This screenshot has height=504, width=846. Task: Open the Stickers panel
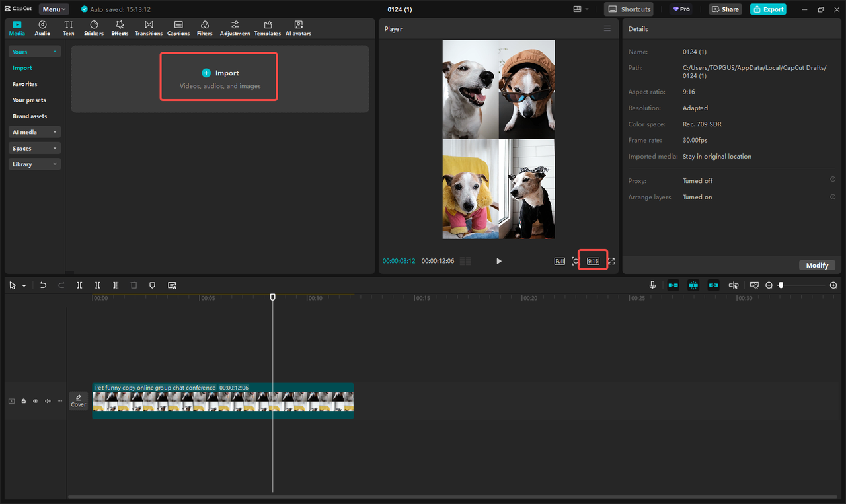coord(93,27)
